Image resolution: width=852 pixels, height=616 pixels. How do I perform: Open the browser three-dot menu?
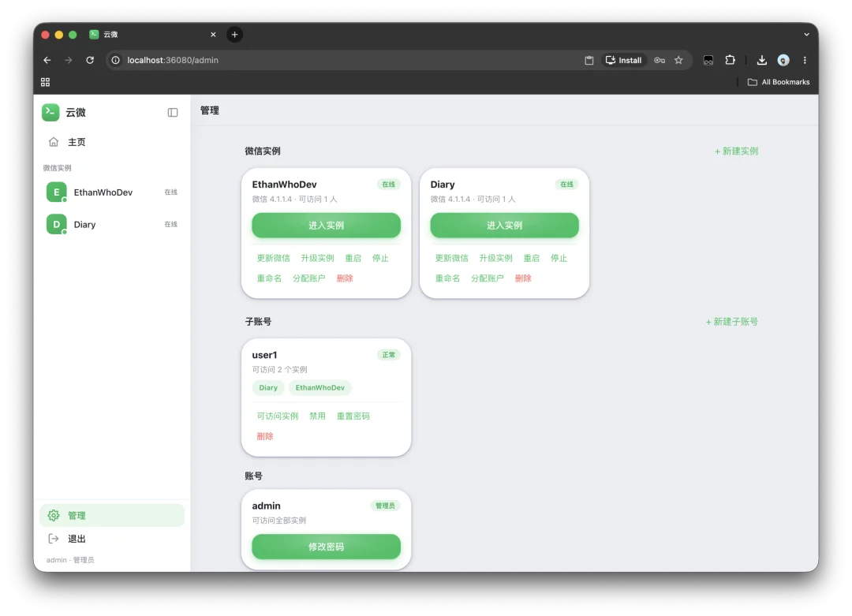coord(805,60)
